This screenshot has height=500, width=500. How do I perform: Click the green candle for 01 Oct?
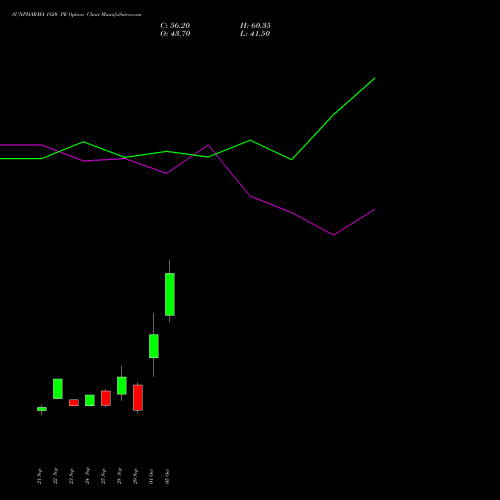click(154, 346)
